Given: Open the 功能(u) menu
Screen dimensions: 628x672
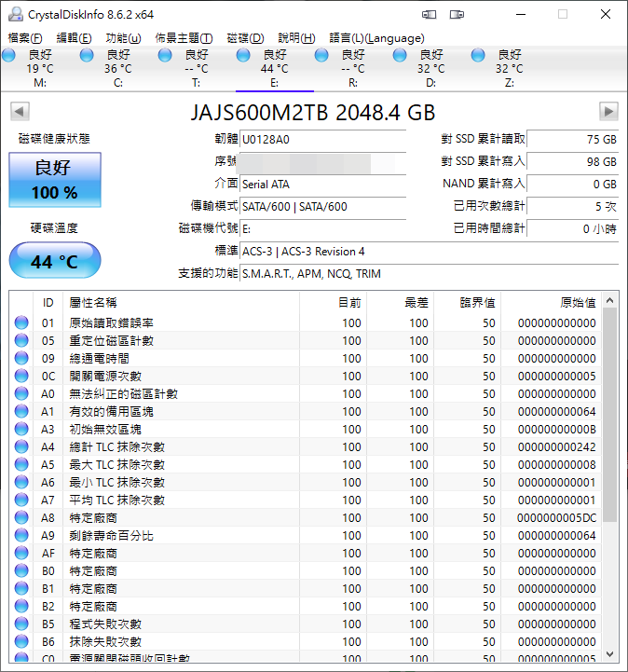Looking at the screenshot, I should click(x=123, y=38).
